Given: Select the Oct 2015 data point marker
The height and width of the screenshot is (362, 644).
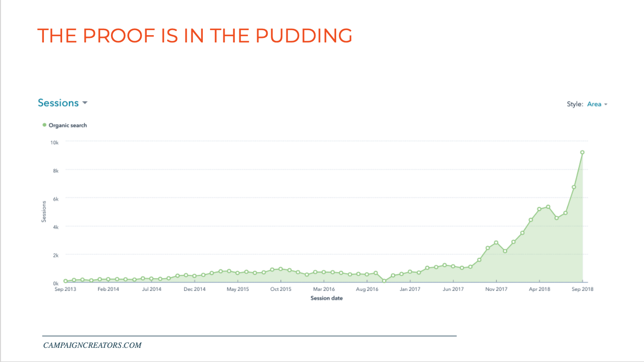Looking at the screenshot, I should pos(280,269).
